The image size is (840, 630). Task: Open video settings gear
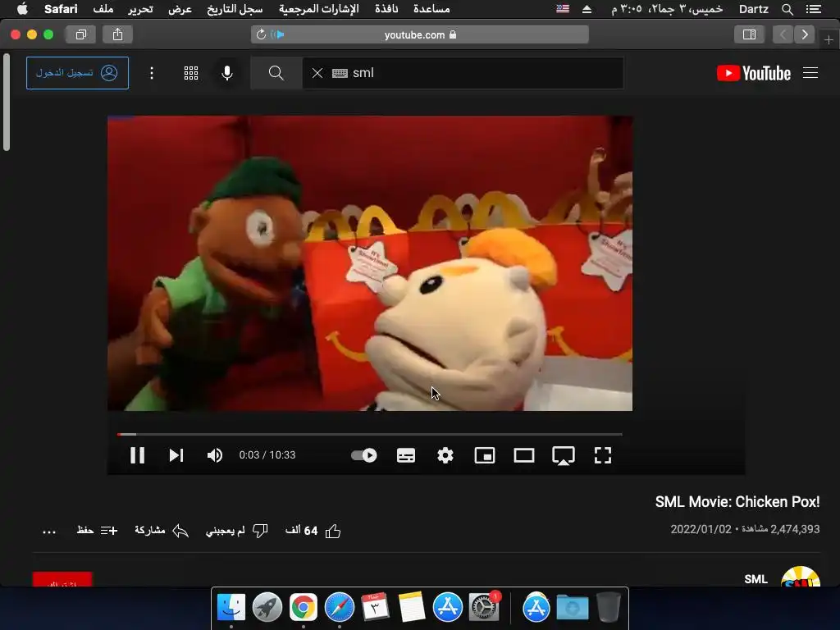tap(445, 455)
